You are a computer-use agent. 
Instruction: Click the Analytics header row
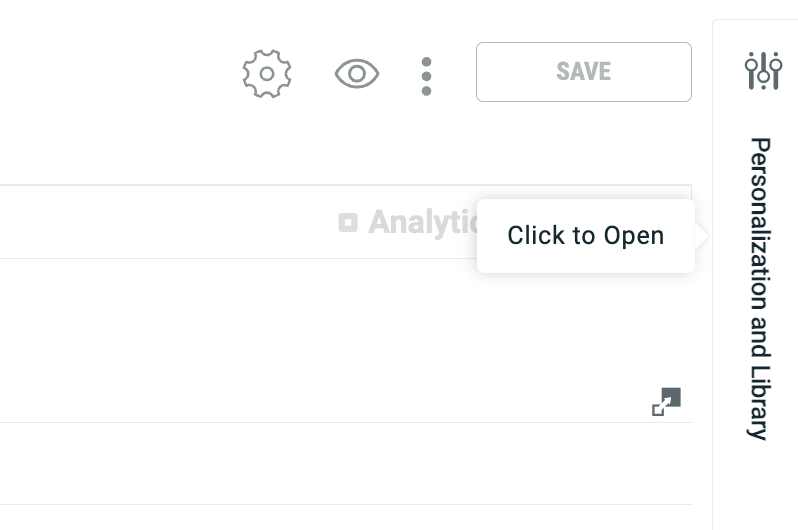click(x=200, y=223)
